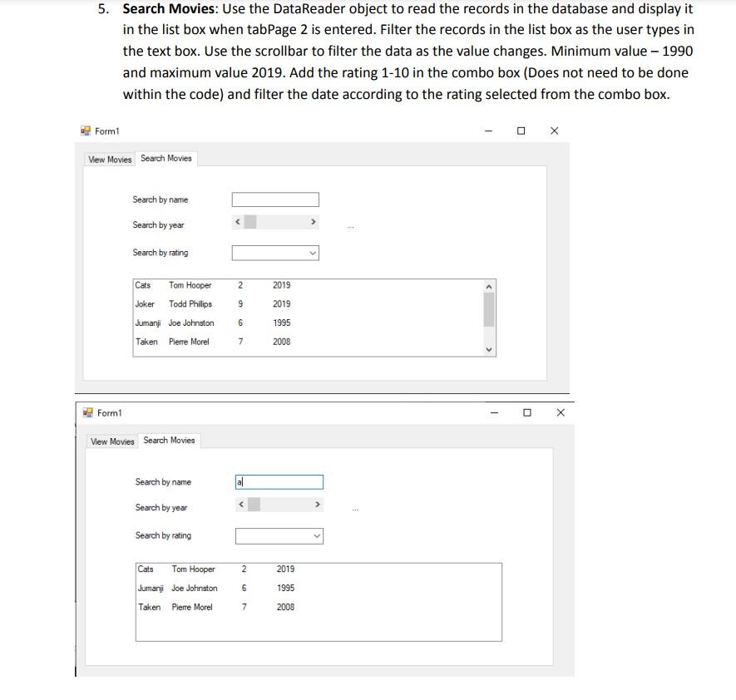The height and width of the screenshot is (700, 736).
Task: Open the Search by rating combo box
Action: [311, 252]
